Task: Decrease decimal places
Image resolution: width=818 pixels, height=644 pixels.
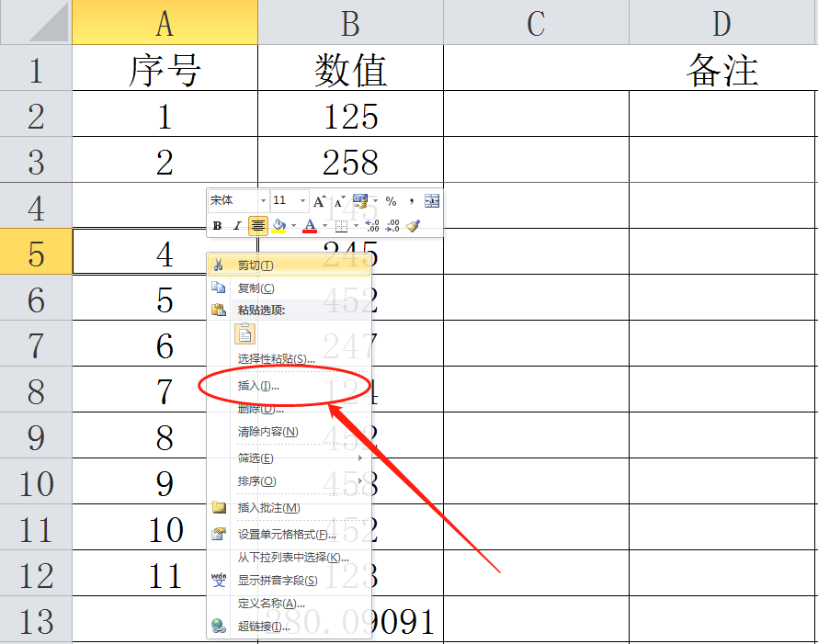Action: point(392,226)
